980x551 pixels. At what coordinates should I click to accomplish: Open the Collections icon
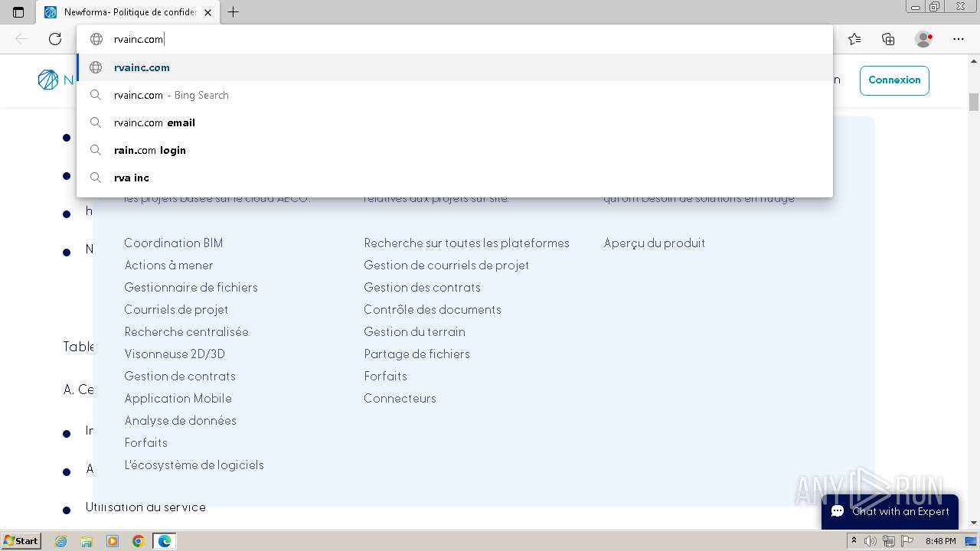(x=888, y=39)
